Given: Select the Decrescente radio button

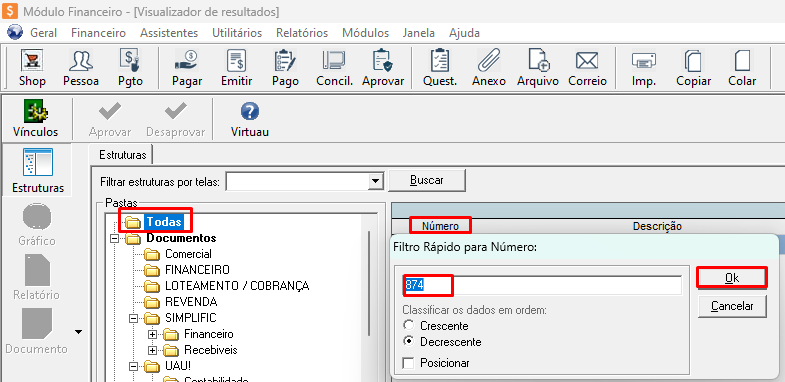Looking at the screenshot, I should click(409, 341).
